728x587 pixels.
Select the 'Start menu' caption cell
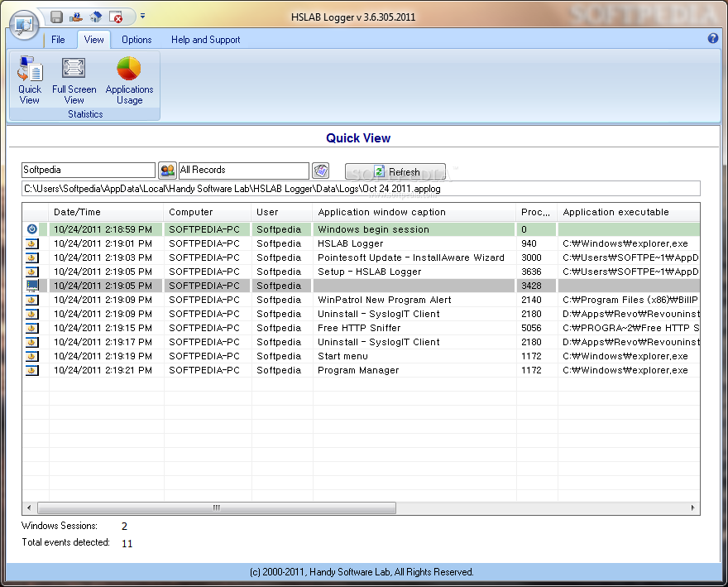(x=414, y=356)
